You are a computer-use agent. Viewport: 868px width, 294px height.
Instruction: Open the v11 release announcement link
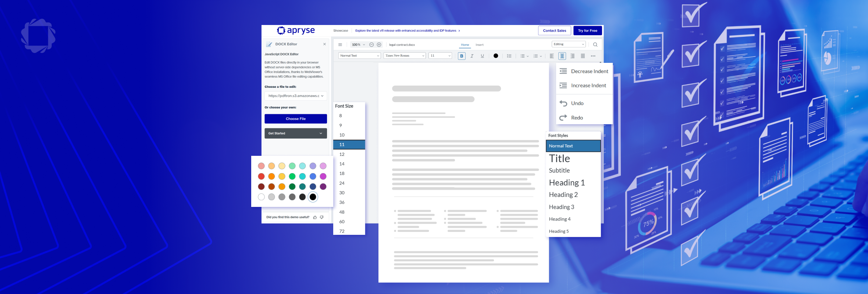pos(408,31)
